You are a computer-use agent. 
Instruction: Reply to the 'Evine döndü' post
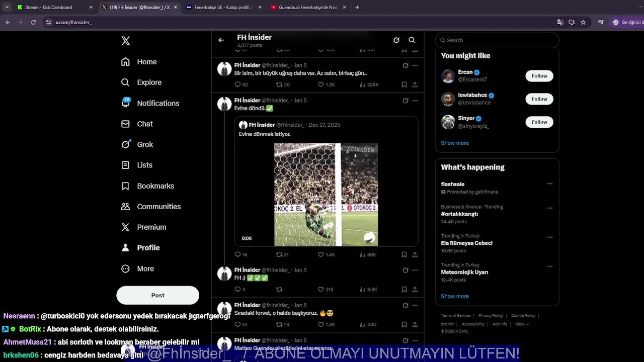point(238,255)
